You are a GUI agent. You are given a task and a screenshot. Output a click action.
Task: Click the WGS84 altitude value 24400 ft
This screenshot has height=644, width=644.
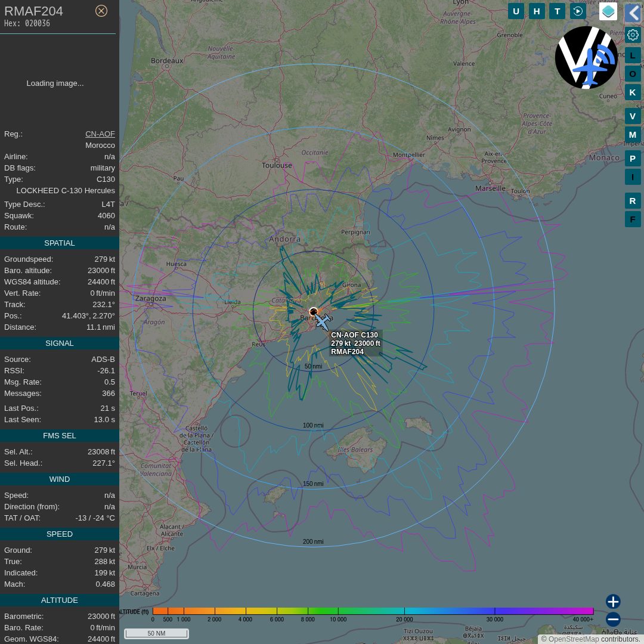[101, 281]
